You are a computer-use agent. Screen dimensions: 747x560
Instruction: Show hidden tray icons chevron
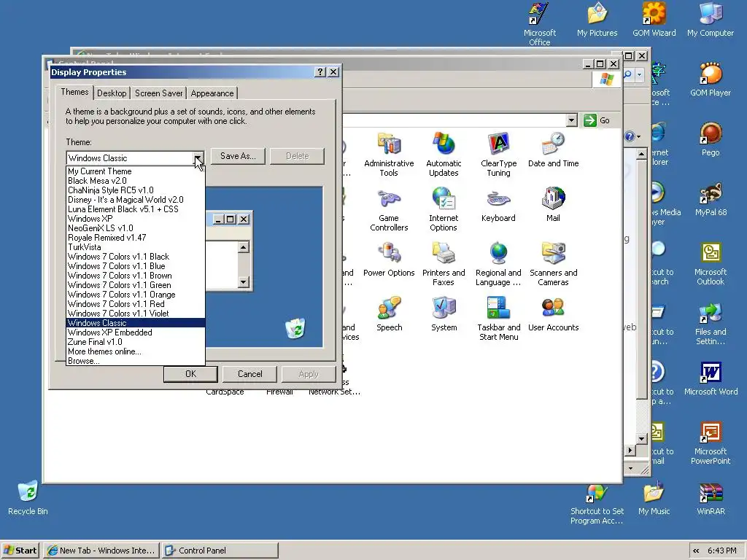[696, 551]
